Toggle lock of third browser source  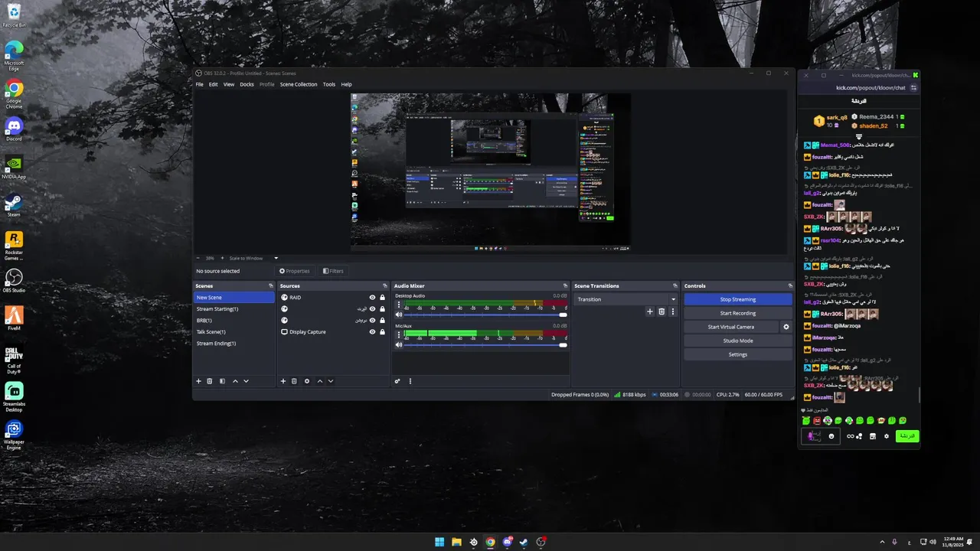(x=382, y=321)
